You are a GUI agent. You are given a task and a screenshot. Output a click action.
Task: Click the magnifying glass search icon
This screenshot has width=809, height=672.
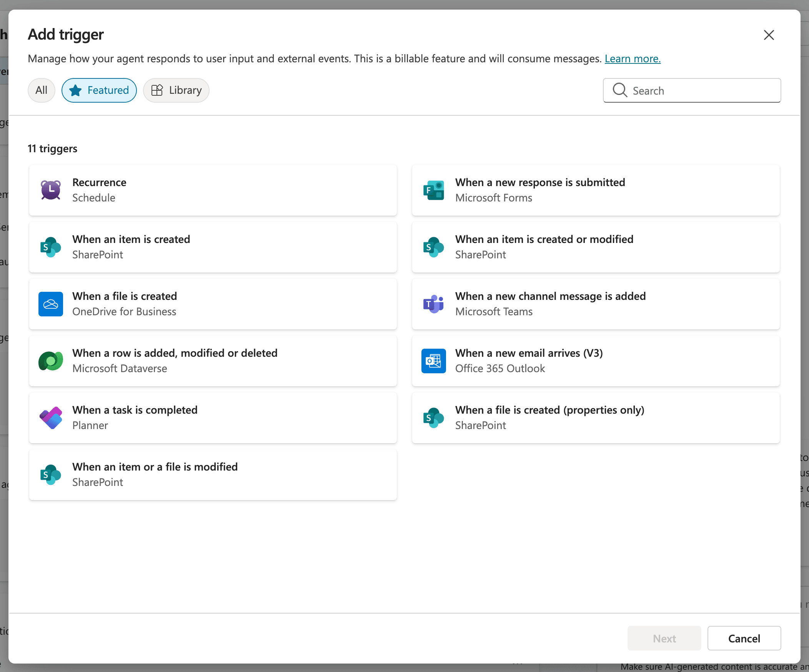620,90
